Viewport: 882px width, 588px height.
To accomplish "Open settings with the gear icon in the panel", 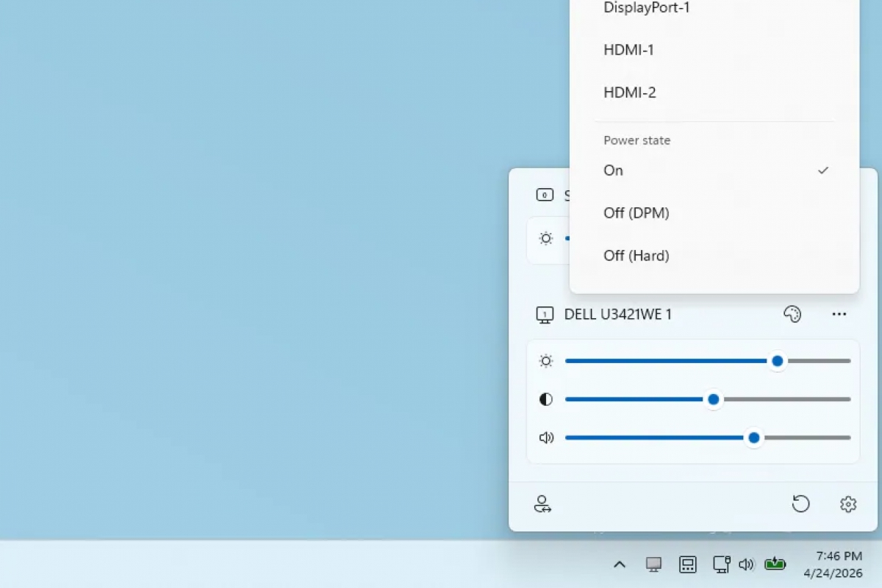I will (x=848, y=504).
